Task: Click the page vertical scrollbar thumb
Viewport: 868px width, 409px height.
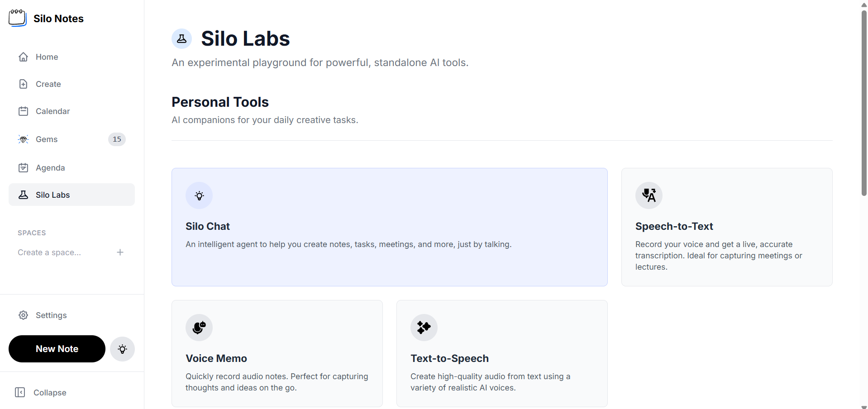Action: tap(864, 103)
